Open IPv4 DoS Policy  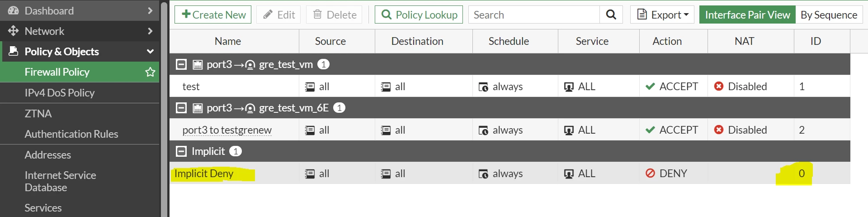click(60, 93)
